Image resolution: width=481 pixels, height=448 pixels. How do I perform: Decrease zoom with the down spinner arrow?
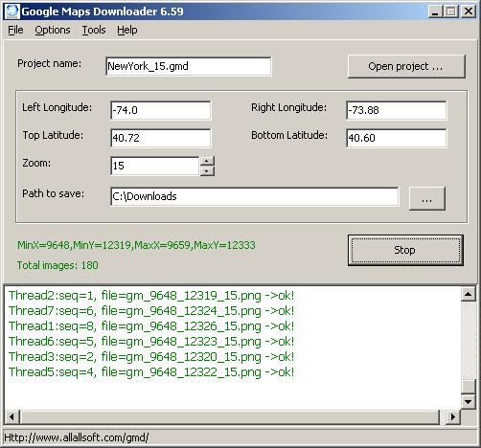pos(207,171)
